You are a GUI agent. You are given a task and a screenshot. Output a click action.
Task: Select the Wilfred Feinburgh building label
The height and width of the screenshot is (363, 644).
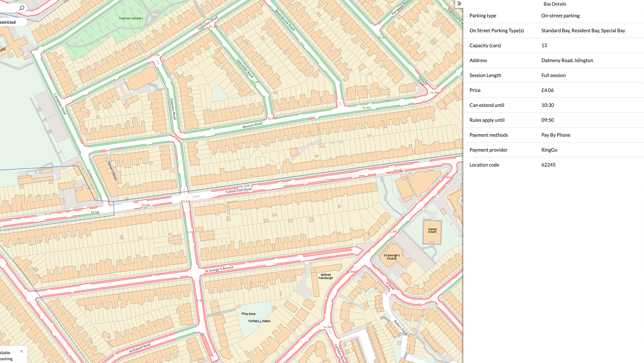(326, 276)
